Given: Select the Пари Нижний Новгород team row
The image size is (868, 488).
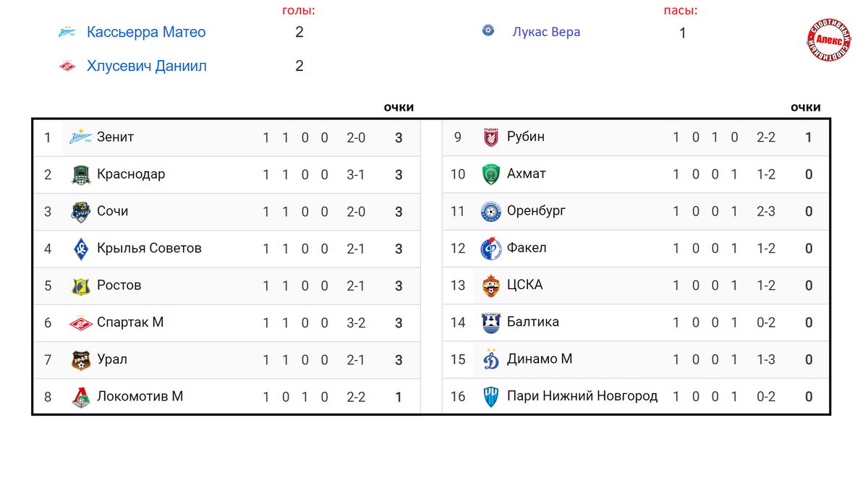Looking at the screenshot, I should (635, 396).
